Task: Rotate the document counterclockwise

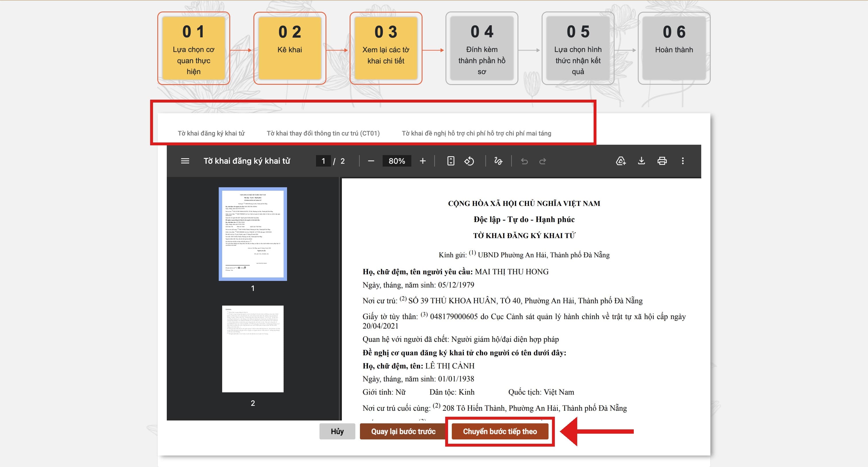Action: tap(469, 161)
